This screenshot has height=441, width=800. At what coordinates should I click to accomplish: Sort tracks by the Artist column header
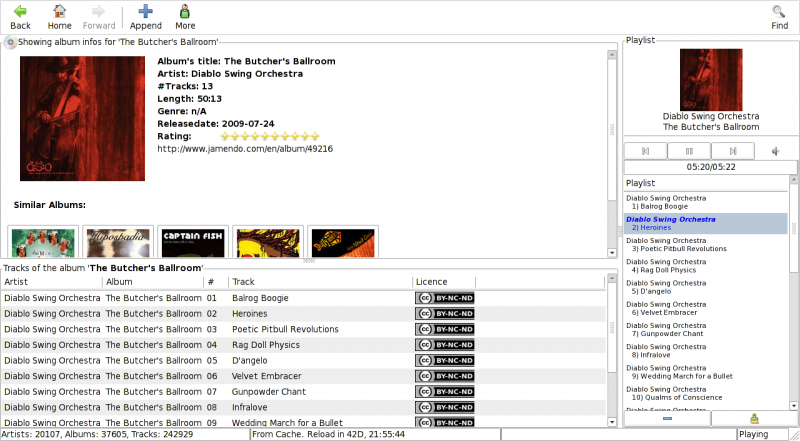pos(52,282)
